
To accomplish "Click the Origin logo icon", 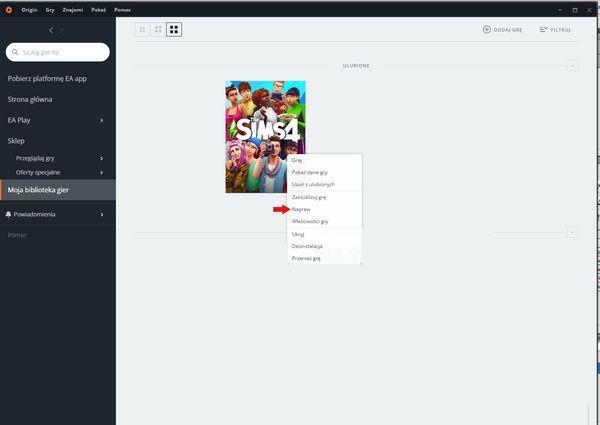I will [8, 10].
